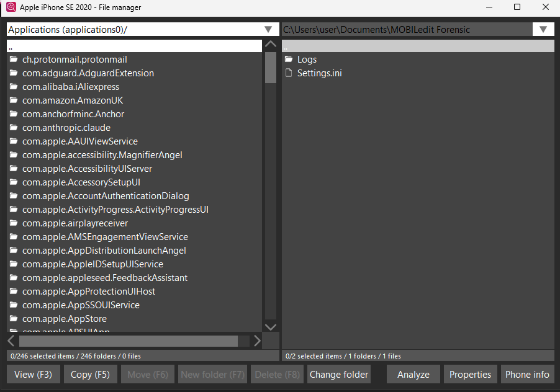Click the Change folder button
Viewport: 560px width, 392px height.
click(x=339, y=374)
